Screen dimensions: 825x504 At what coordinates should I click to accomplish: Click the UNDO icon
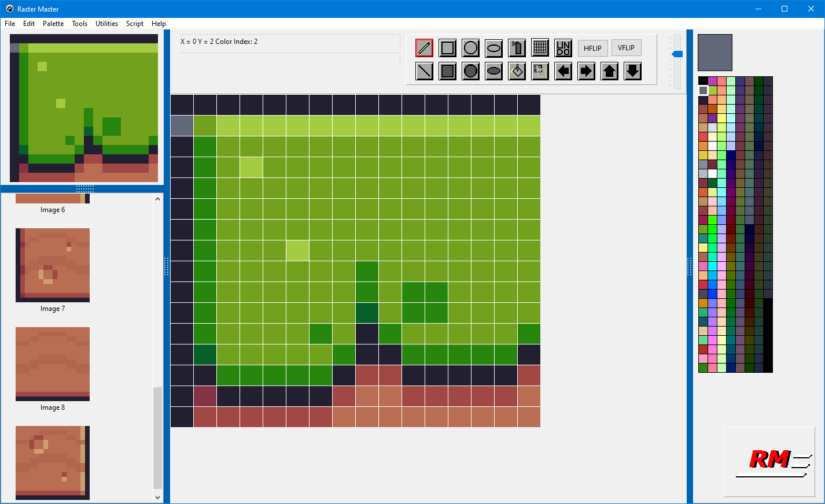pos(563,48)
